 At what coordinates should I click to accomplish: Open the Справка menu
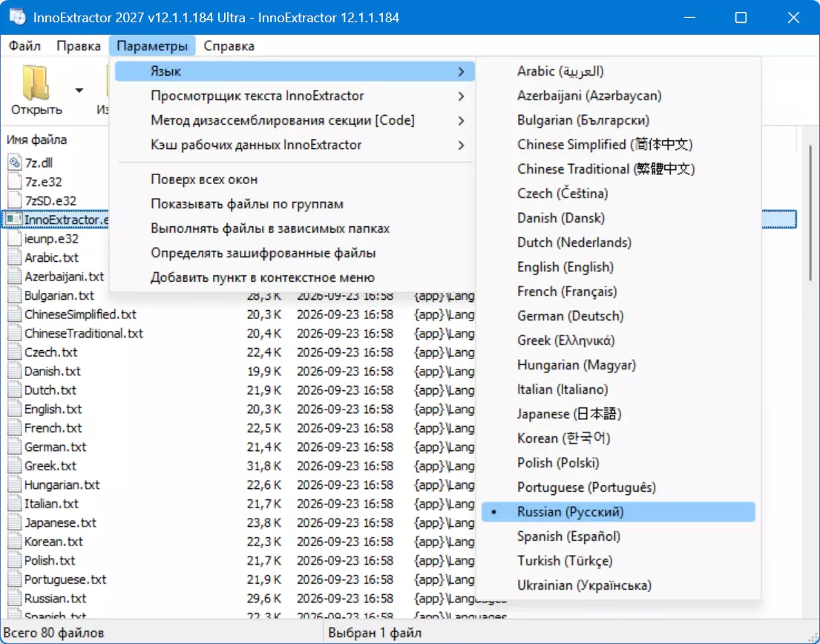229,46
